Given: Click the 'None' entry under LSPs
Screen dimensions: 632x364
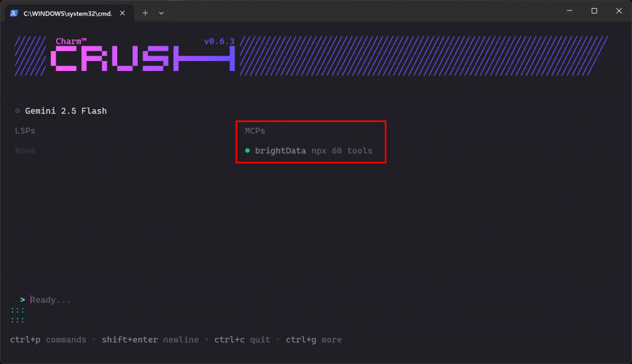Looking at the screenshot, I should (25, 151).
